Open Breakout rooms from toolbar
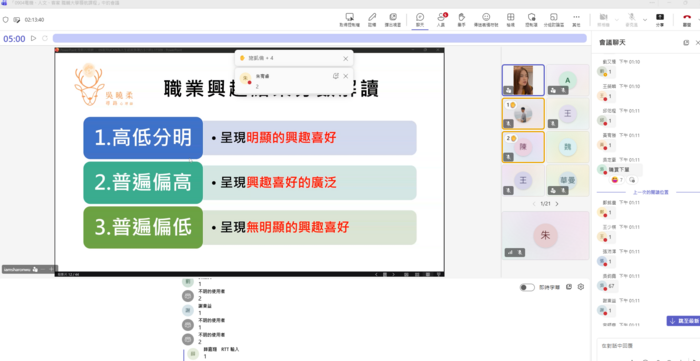700x361 pixels. click(x=554, y=20)
